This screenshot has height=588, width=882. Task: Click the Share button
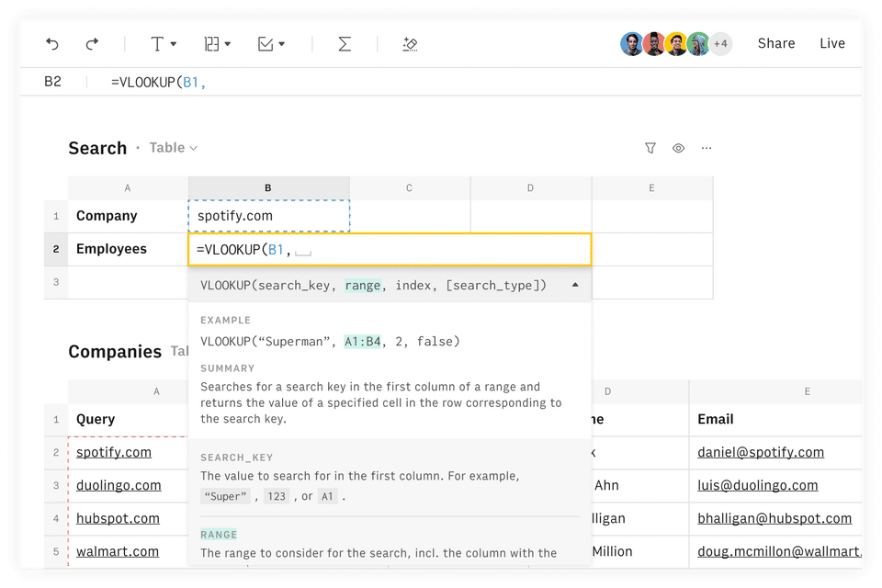776,44
